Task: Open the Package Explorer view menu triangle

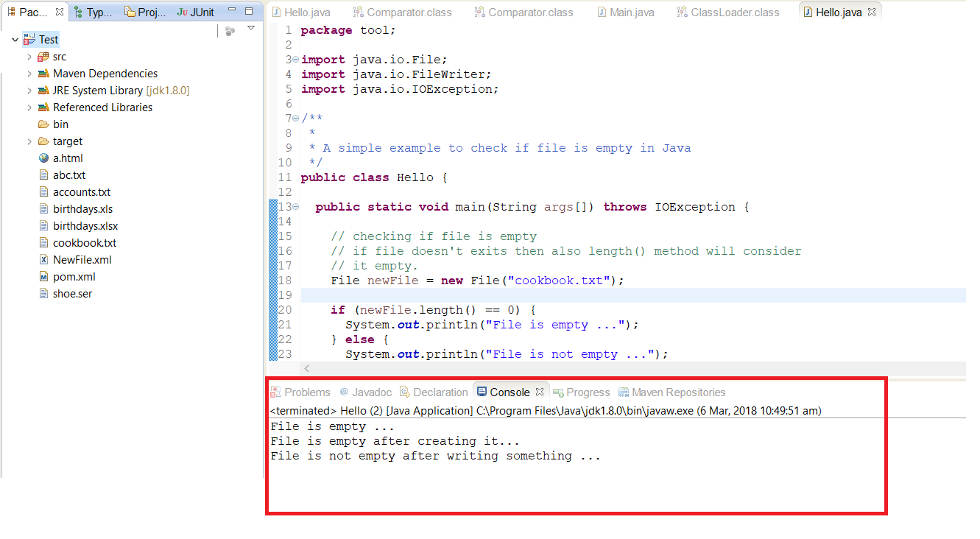Action: point(251,26)
